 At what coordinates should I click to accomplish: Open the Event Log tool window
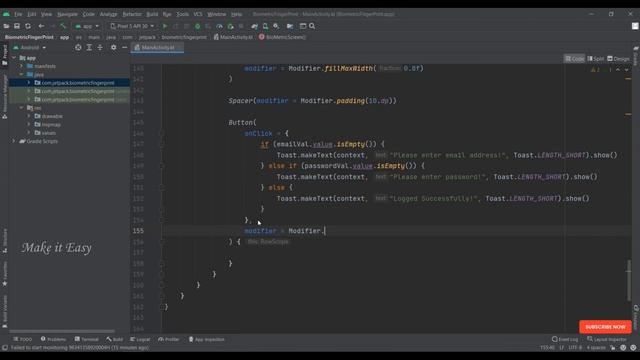coord(565,339)
